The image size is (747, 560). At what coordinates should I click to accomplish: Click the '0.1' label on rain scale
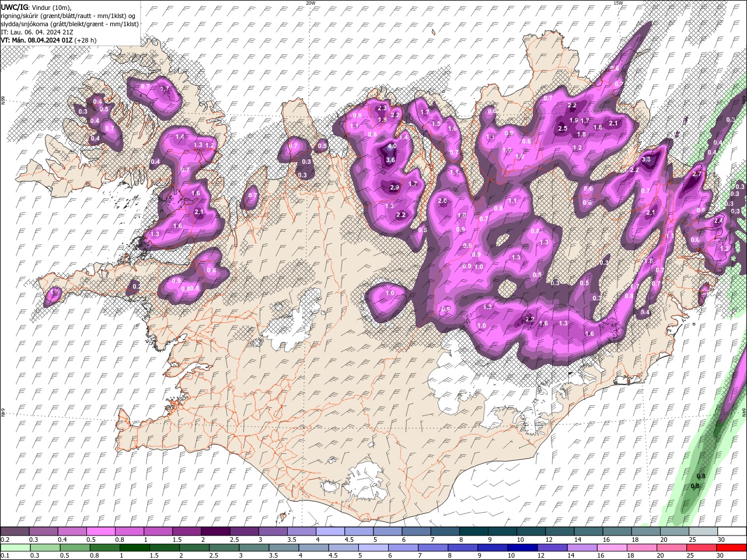coord(4,556)
